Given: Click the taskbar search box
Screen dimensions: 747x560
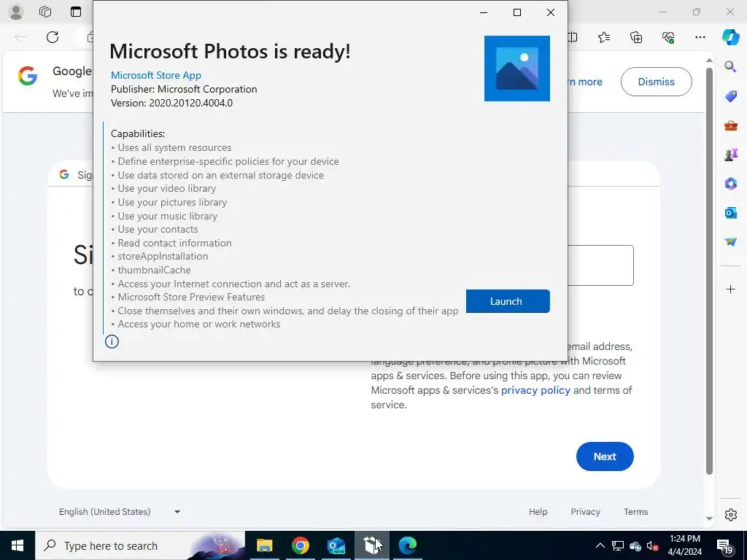Looking at the screenshot, I should [x=140, y=545].
